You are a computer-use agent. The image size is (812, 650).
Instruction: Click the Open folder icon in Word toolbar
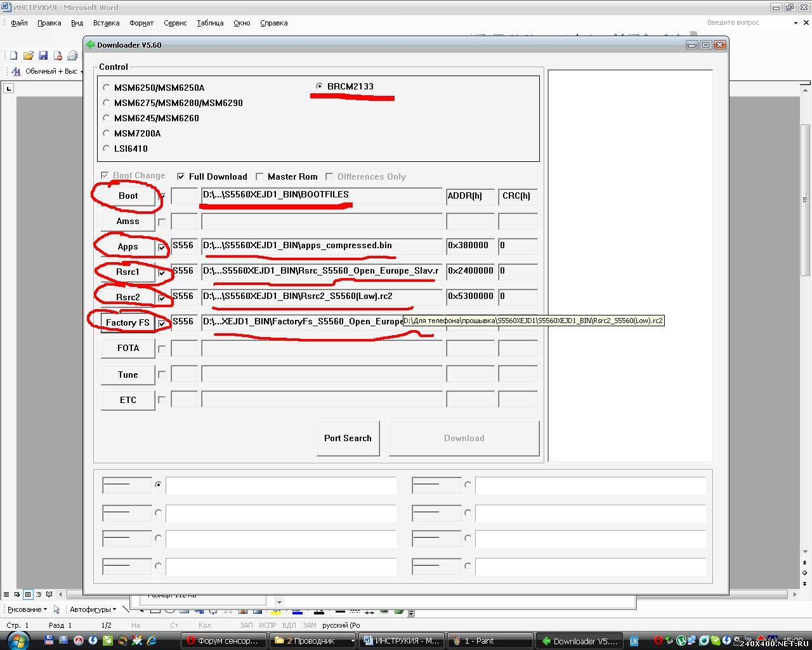click(x=28, y=56)
